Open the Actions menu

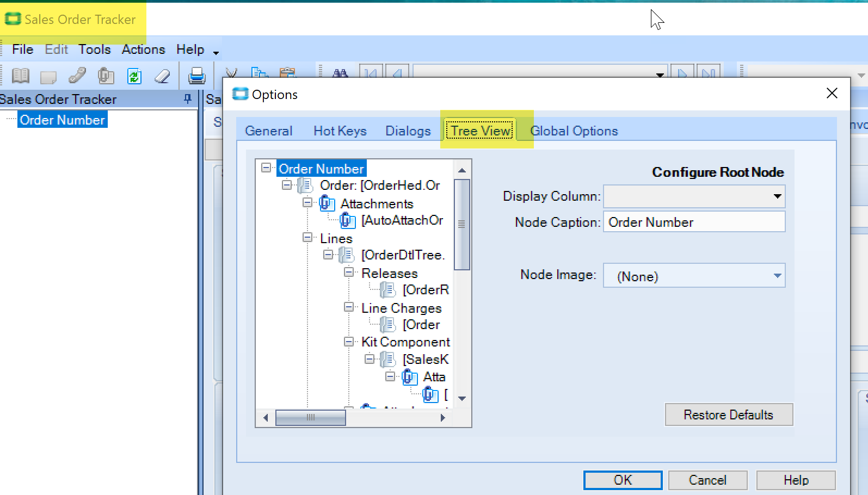pos(143,49)
